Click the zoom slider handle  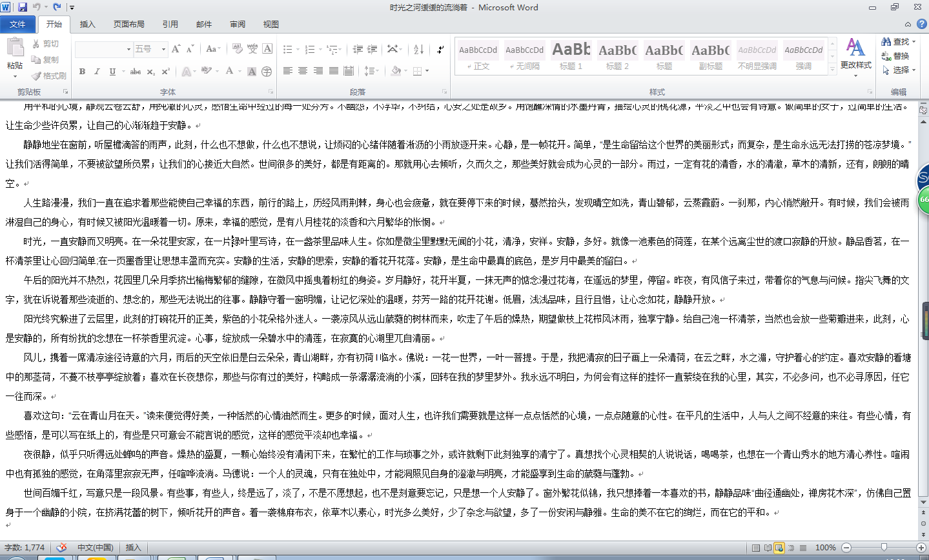pos(884,548)
